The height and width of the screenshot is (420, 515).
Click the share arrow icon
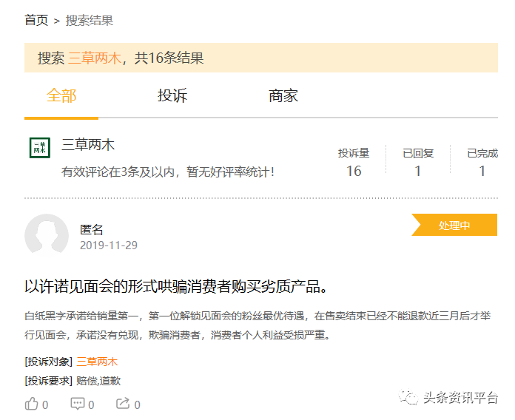click(123, 404)
